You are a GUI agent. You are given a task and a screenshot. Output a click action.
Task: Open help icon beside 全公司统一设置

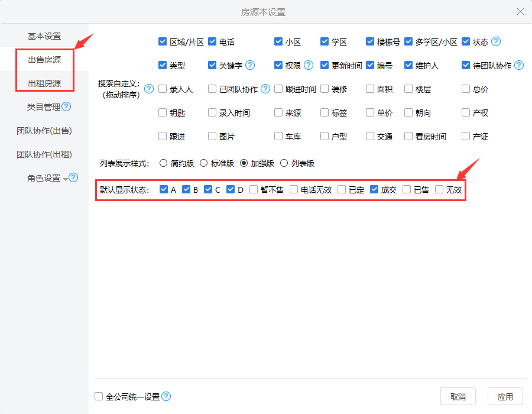[x=166, y=396]
